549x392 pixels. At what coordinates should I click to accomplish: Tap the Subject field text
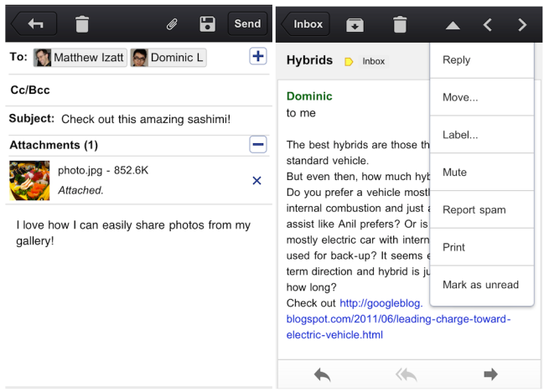pyautogui.click(x=146, y=119)
